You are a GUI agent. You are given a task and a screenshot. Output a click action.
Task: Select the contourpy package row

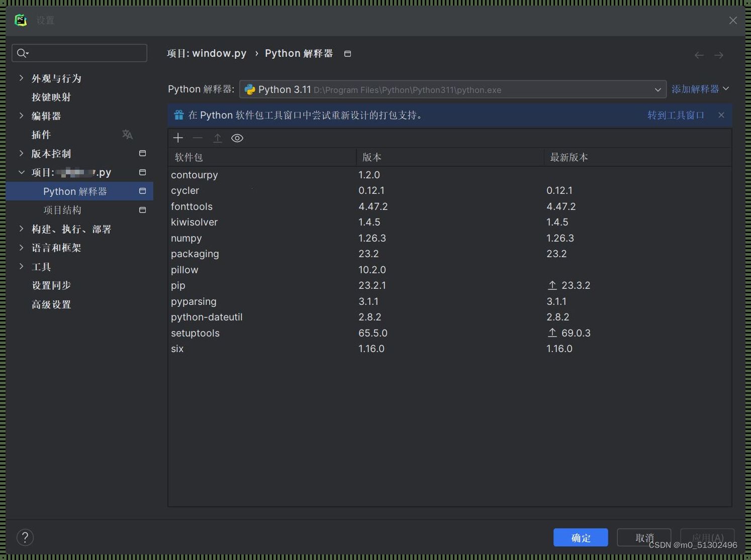tap(450, 175)
